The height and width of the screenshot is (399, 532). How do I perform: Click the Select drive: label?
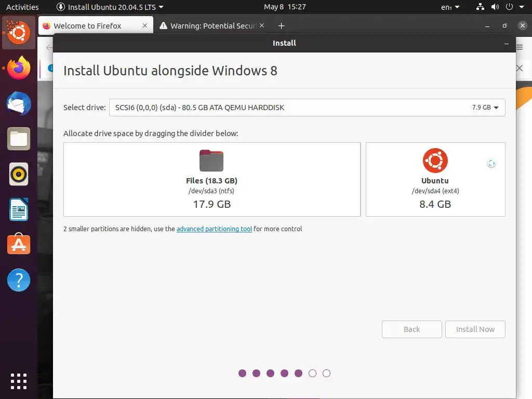85,108
